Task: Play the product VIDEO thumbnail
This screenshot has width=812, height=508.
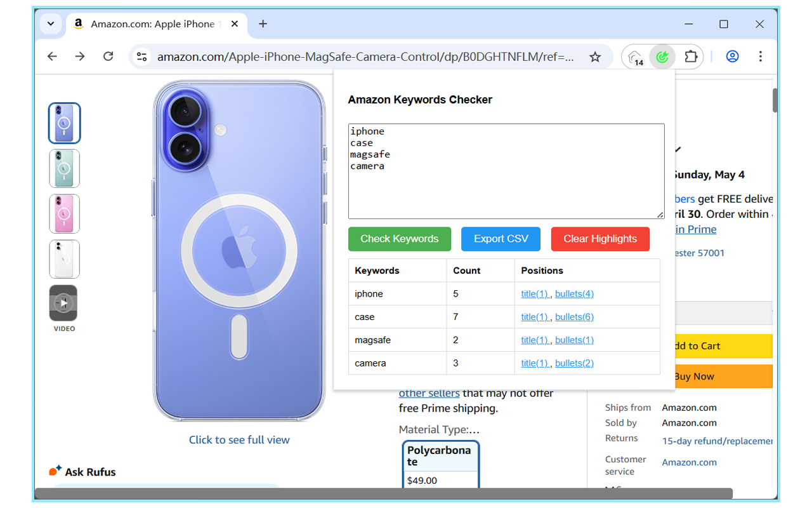Action: tap(63, 304)
